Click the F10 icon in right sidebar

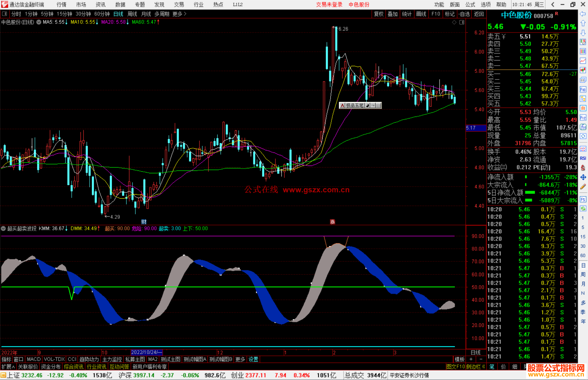coord(583,89)
